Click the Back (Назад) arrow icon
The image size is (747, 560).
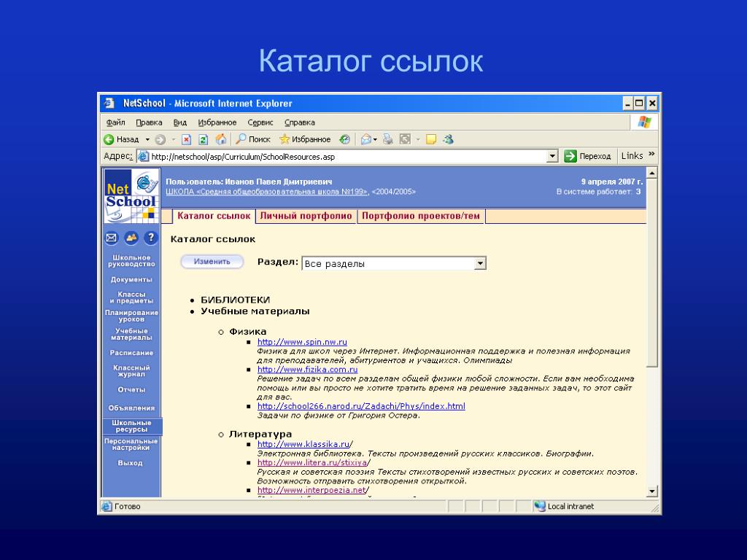tap(109, 139)
